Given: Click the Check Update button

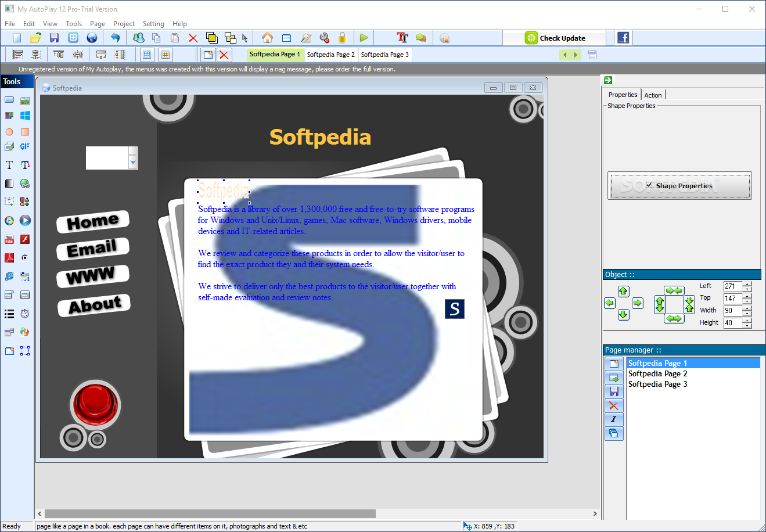Looking at the screenshot, I should pos(555,38).
